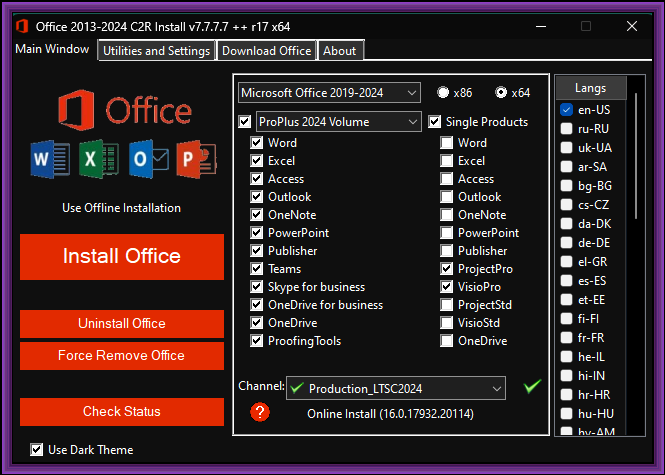The image size is (665, 475).
Task: Check Word under Single Products
Action: click(447, 142)
